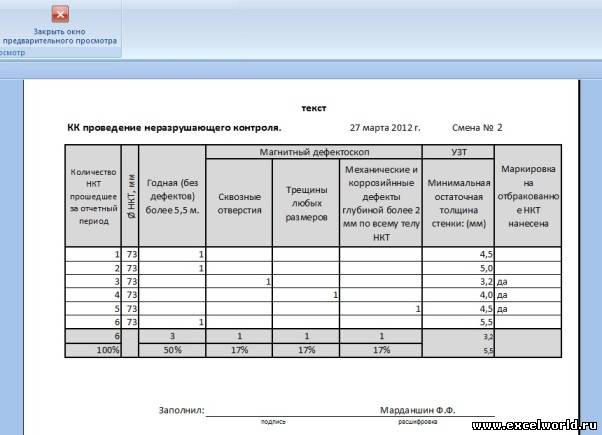Image resolution: width=602 pixels, height=435 pixels.
Task: Click the thickness value '4,5' in row 5
Action: [486, 308]
